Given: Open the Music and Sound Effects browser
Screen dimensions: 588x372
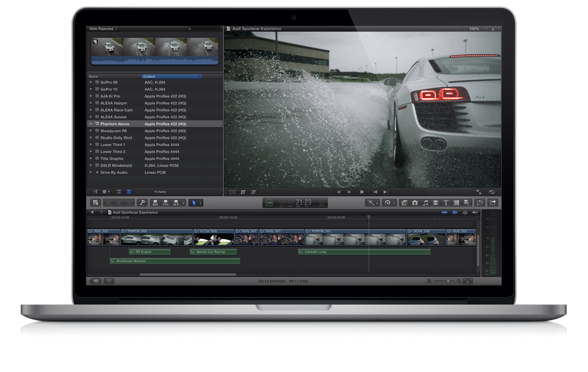Looking at the screenshot, I should point(425,202).
